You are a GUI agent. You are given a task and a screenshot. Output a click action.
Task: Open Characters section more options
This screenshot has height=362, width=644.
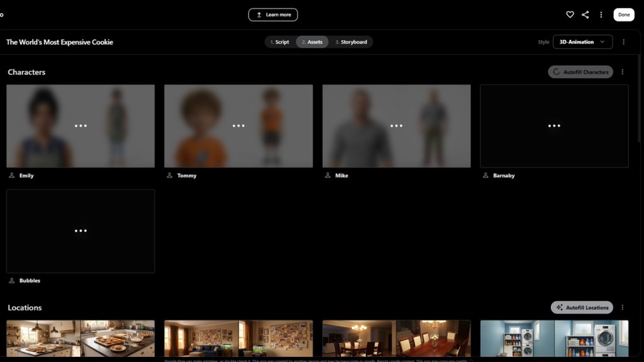pos(622,72)
